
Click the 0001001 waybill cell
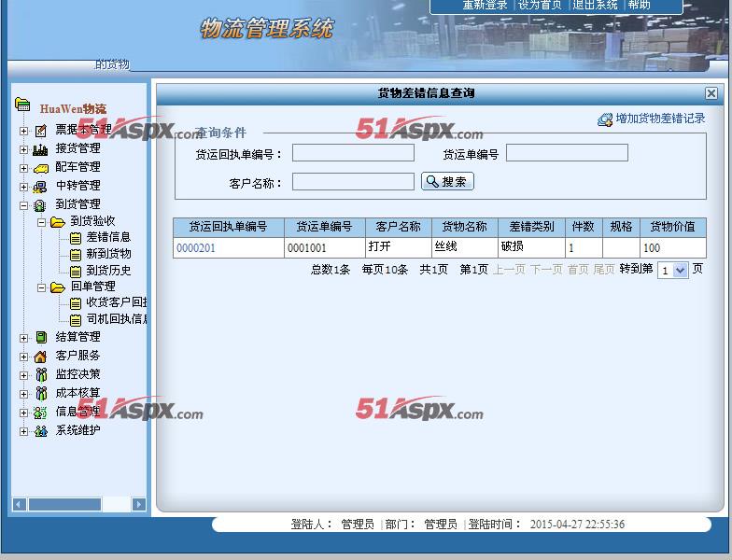click(x=325, y=247)
